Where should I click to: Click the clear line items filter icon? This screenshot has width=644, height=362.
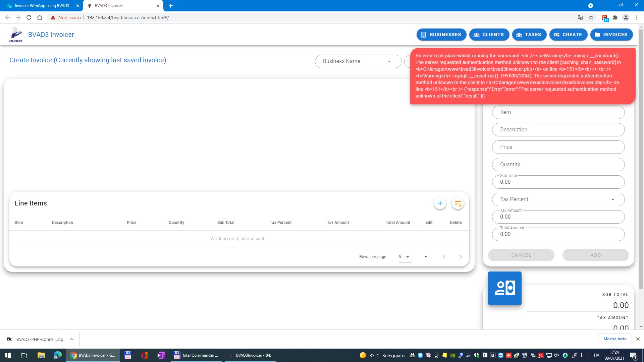458,203
